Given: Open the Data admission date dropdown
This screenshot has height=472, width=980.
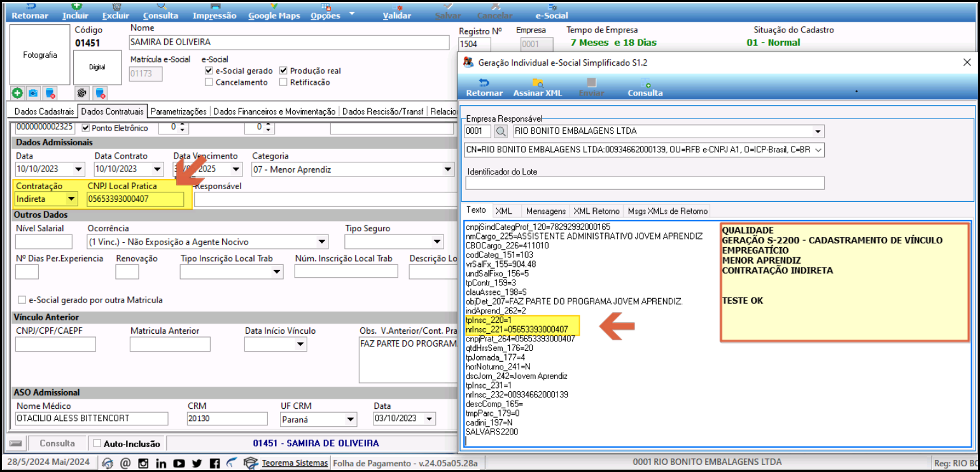Looking at the screenshot, I should [78, 169].
